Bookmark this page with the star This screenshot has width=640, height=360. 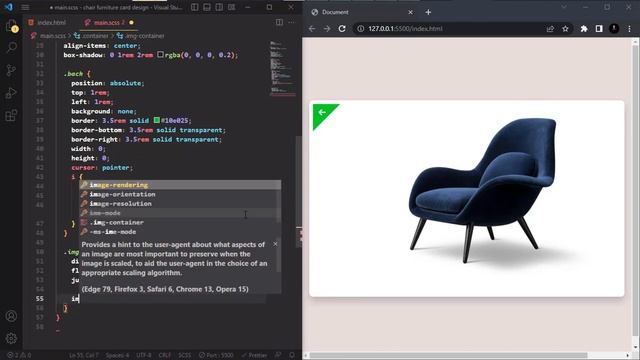click(x=565, y=29)
